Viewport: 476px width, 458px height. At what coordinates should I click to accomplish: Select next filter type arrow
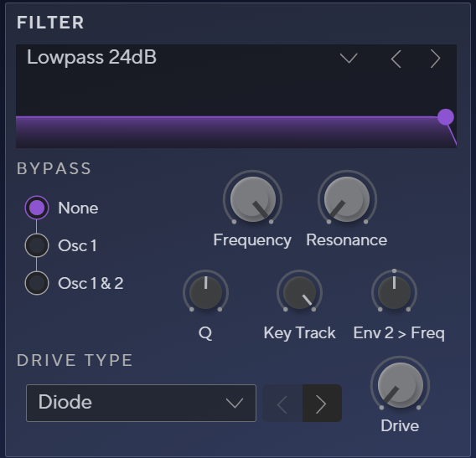(436, 59)
